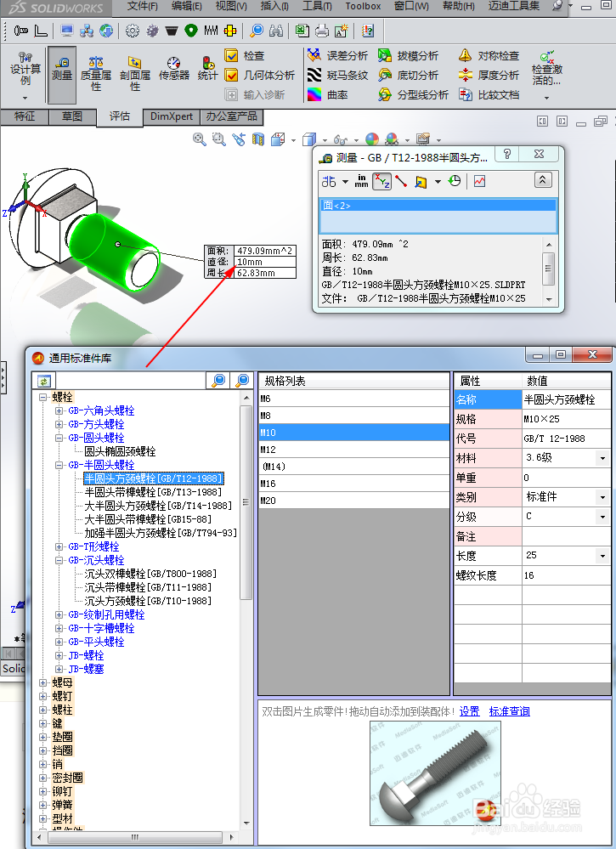This screenshot has width=616, height=849.
Task: Open 质量属性 mass properties tool
Action: [x=96, y=75]
